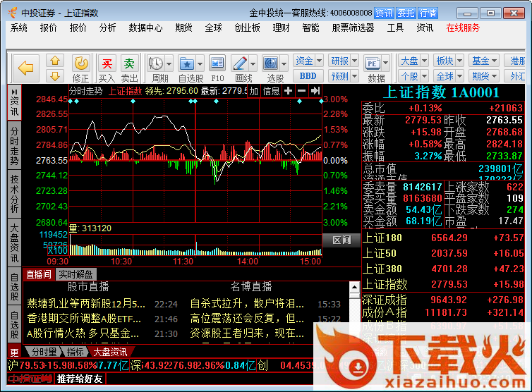Expand the 预测 dropdown

(355, 76)
